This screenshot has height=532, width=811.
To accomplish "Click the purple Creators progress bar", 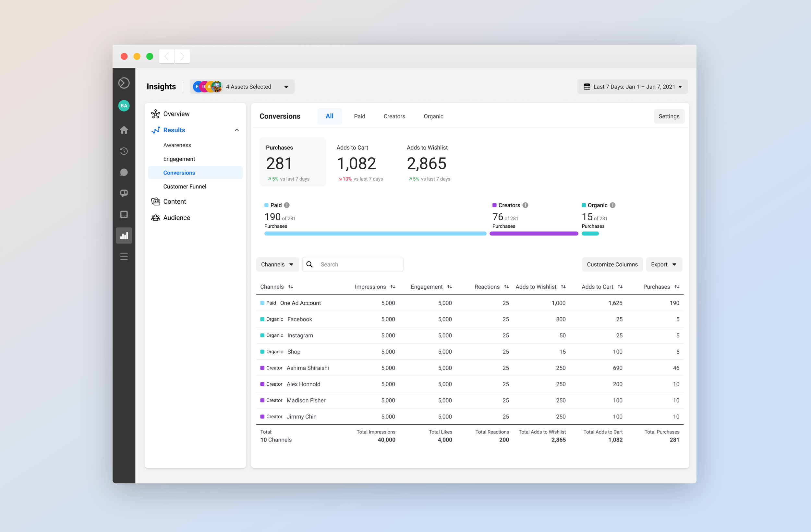I will [x=533, y=234].
